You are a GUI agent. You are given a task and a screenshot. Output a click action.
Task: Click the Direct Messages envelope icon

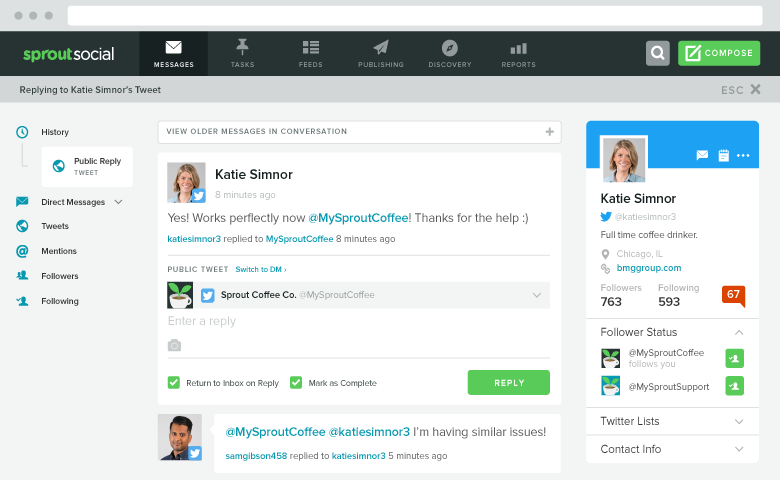pos(22,201)
